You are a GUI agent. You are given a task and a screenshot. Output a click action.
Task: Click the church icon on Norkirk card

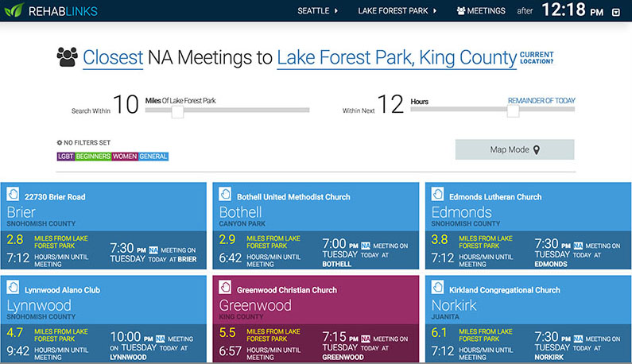click(x=438, y=288)
